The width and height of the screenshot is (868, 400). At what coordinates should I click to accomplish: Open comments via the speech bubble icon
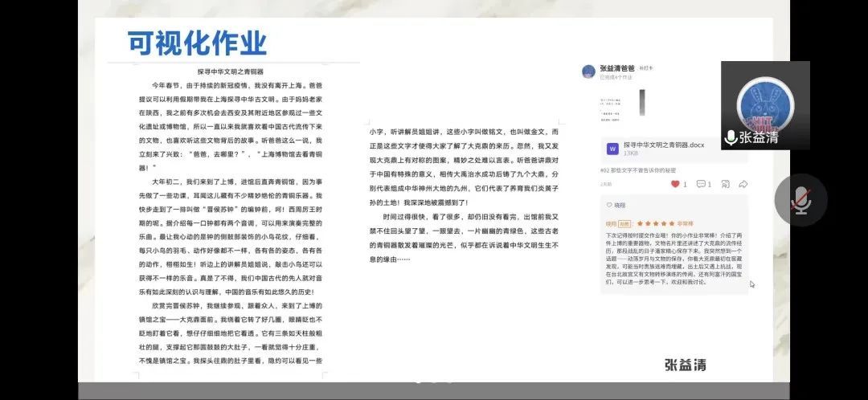(x=700, y=184)
